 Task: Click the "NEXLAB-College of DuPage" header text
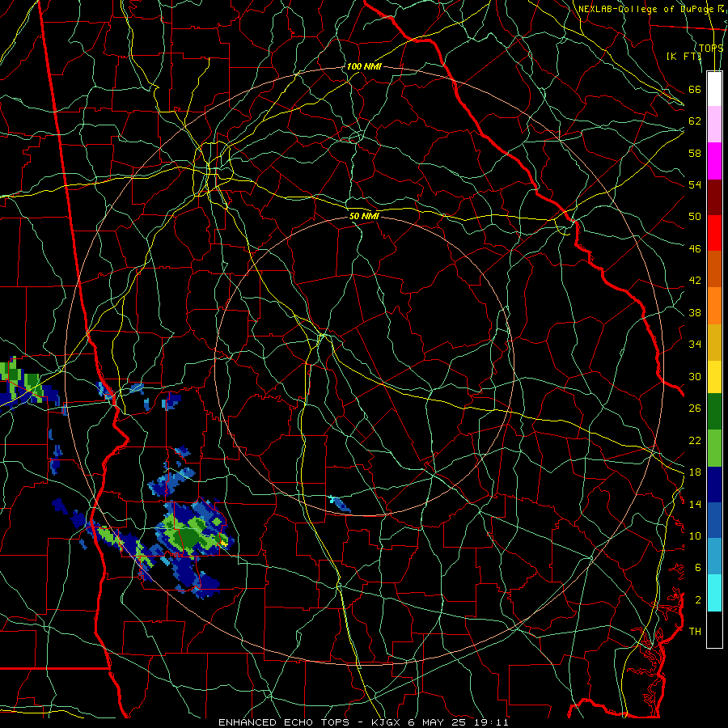point(645,9)
